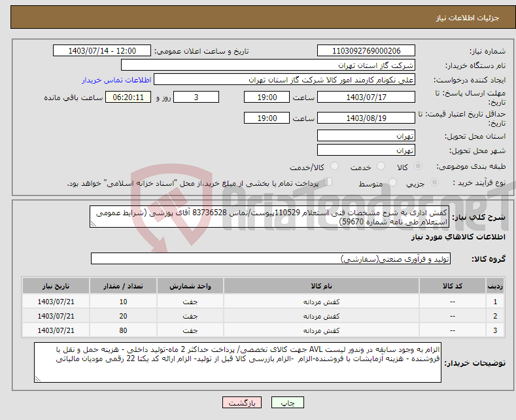Click the general description text area کفش اداری
The height and width of the screenshot is (420, 516).
pyautogui.click(x=269, y=217)
